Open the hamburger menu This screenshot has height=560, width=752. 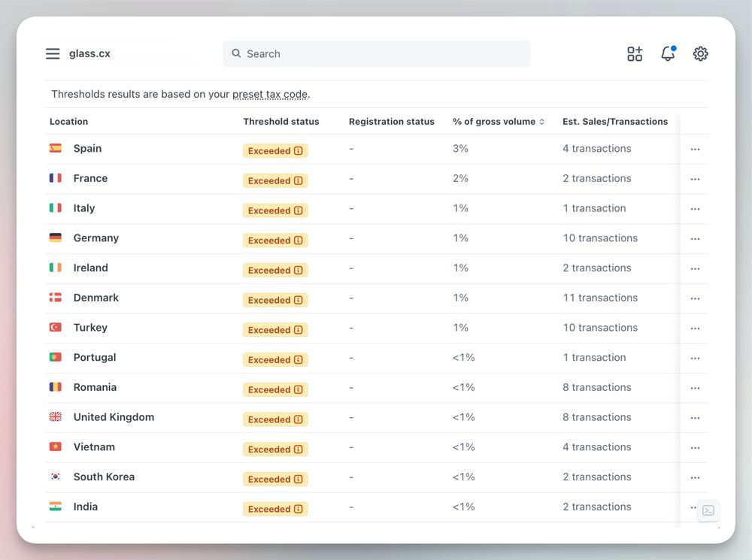(53, 54)
